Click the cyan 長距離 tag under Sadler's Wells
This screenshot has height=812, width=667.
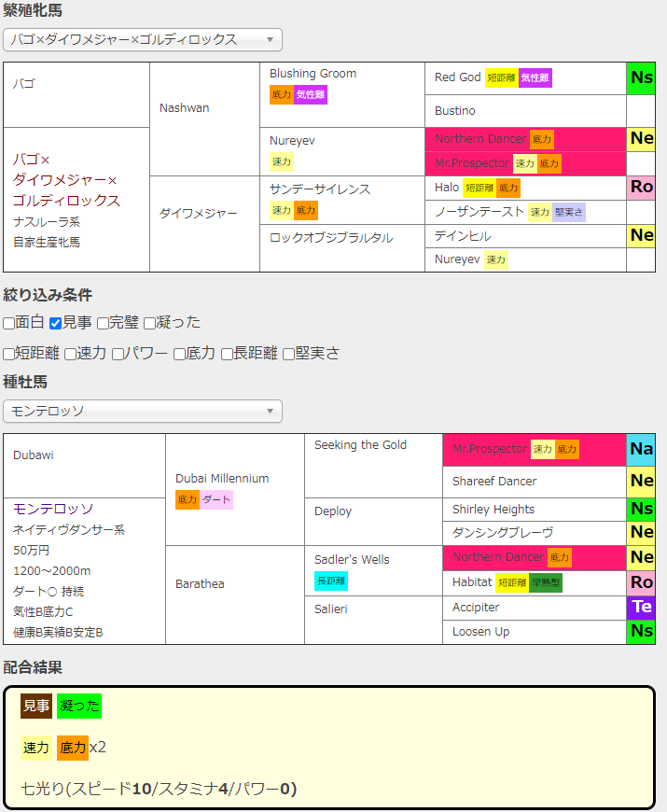331,581
